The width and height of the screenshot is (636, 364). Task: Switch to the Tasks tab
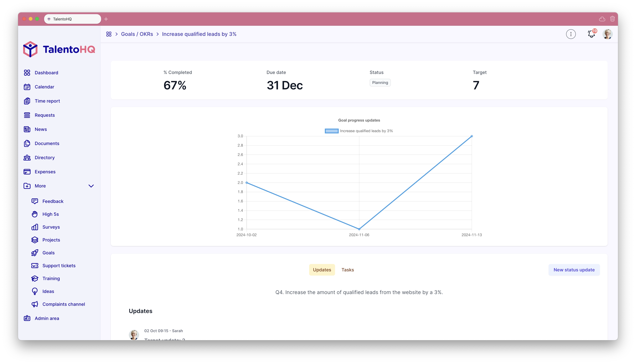point(348,269)
